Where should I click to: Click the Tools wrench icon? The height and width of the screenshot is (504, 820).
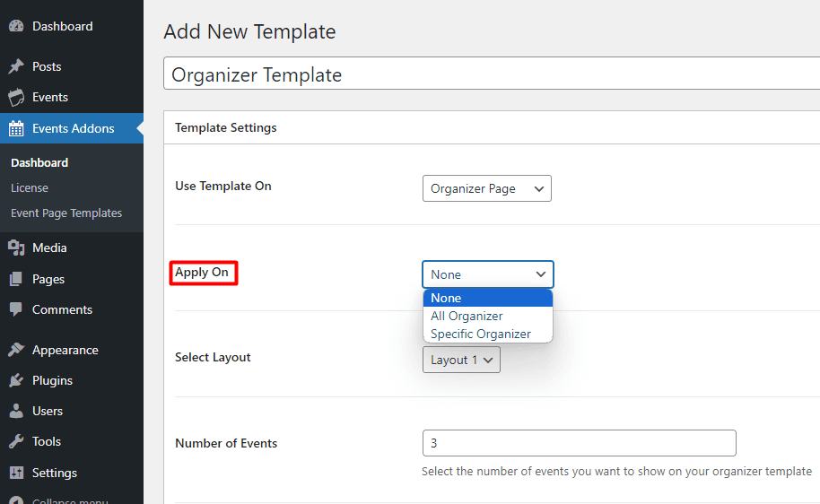click(x=16, y=441)
